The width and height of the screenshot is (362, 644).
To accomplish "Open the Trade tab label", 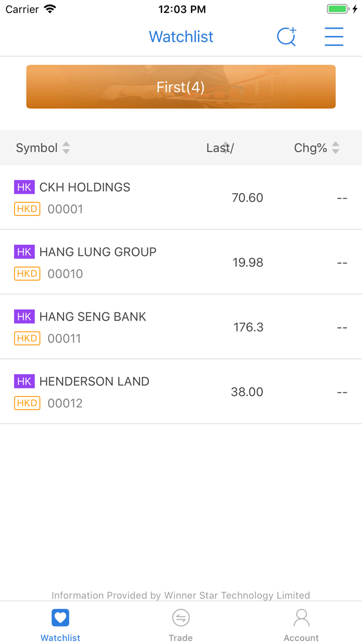I will [180, 637].
